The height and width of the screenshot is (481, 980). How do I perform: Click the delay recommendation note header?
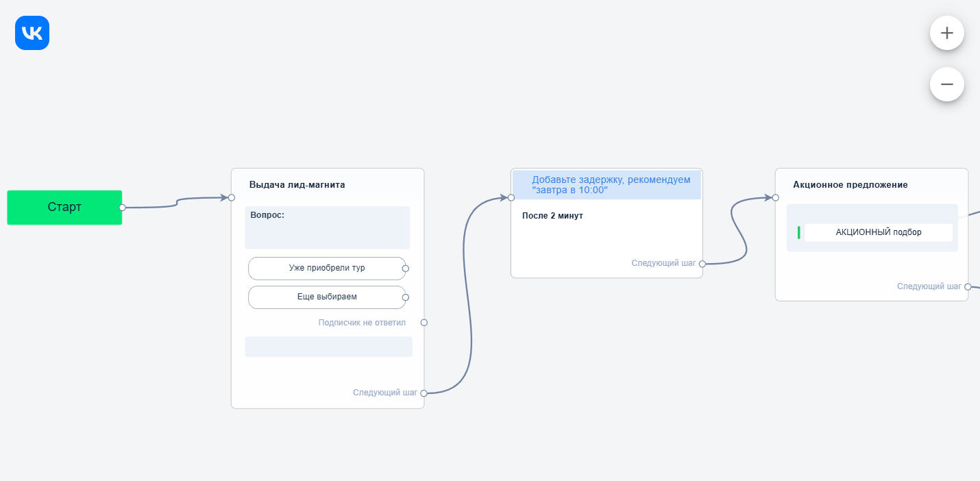(x=607, y=185)
